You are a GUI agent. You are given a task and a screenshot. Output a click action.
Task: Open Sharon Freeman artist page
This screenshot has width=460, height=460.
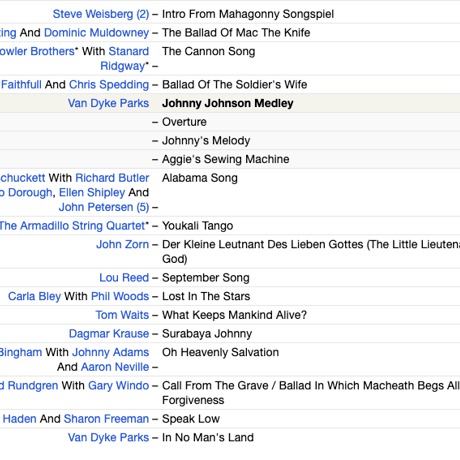click(x=106, y=419)
